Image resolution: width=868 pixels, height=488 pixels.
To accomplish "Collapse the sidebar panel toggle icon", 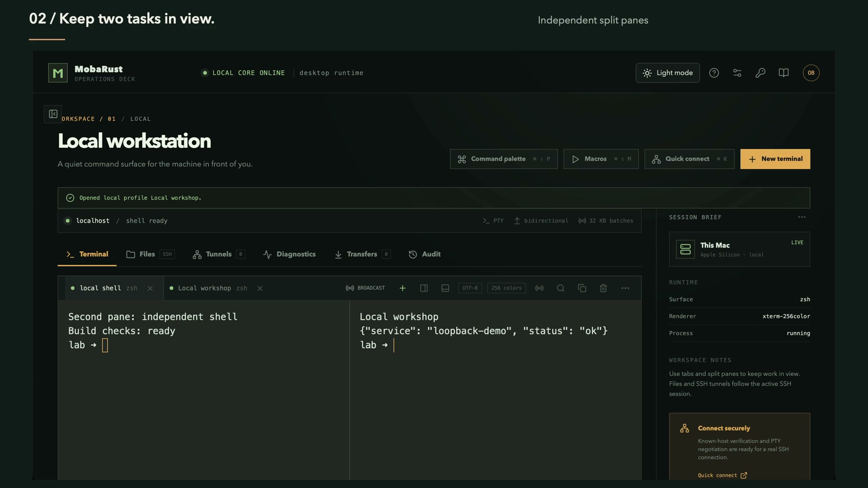I will pyautogui.click(x=53, y=114).
